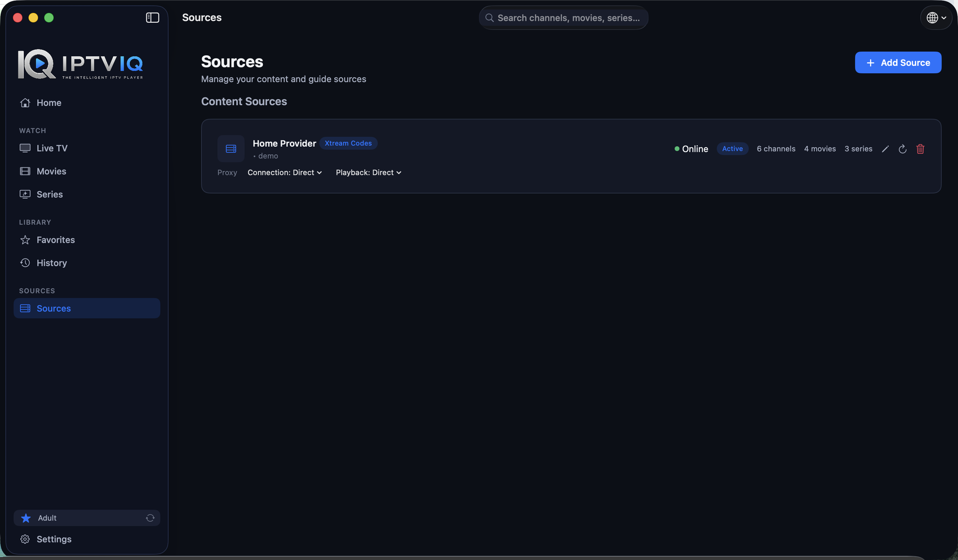Click the Online status indicator
Screen dimensions: 958x560
click(x=691, y=149)
